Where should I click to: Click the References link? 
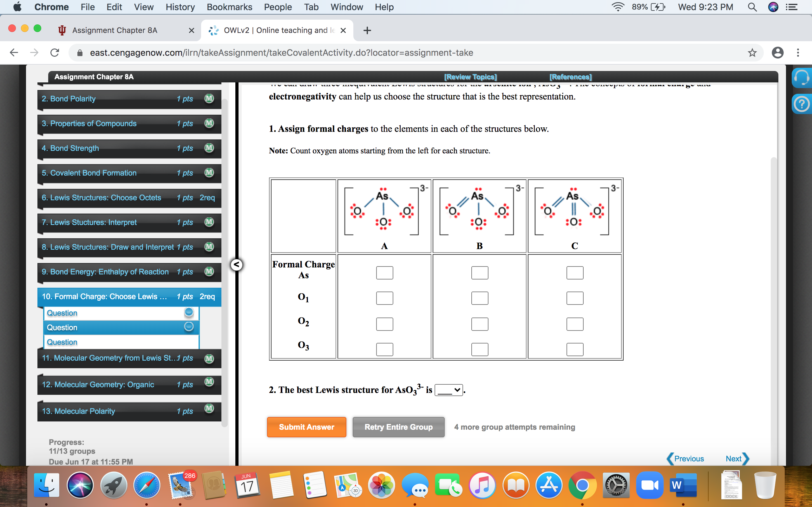[x=571, y=77]
